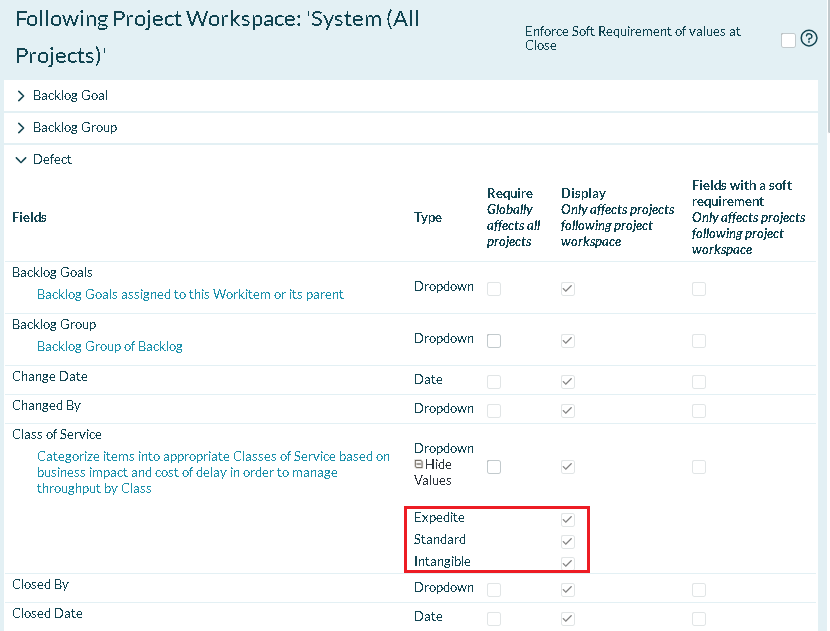
Task: Toggle Display checkbox for Class of Service
Action: click(x=568, y=466)
